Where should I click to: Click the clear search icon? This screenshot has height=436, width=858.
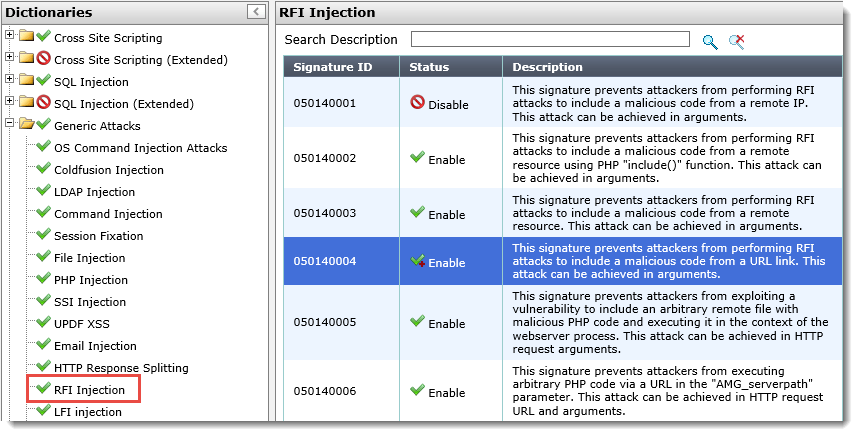737,41
